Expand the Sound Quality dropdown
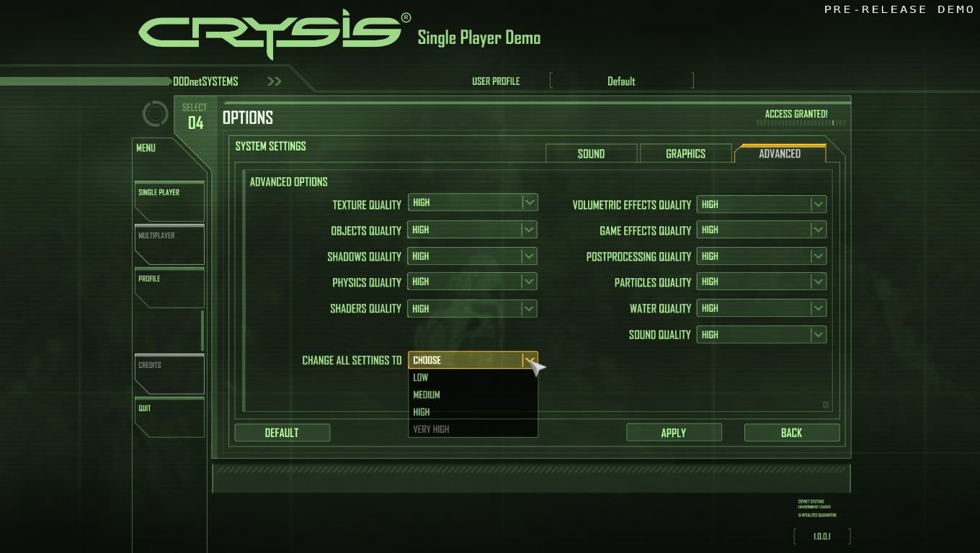This screenshot has width=980, height=553. click(761, 334)
